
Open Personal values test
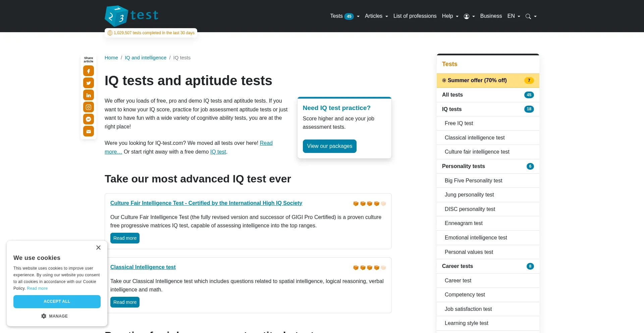click(488, 252)
